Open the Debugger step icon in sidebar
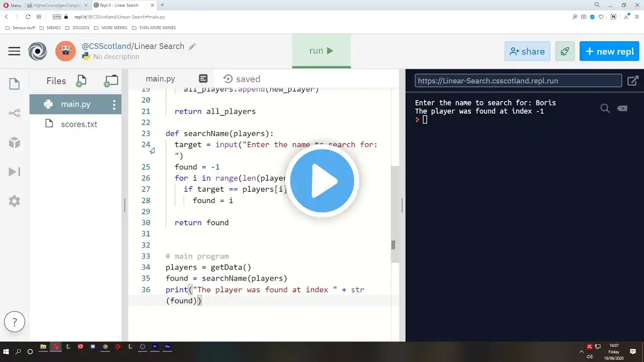The width and height of the screenshot is (644, 362). click(x=14, y=172)
